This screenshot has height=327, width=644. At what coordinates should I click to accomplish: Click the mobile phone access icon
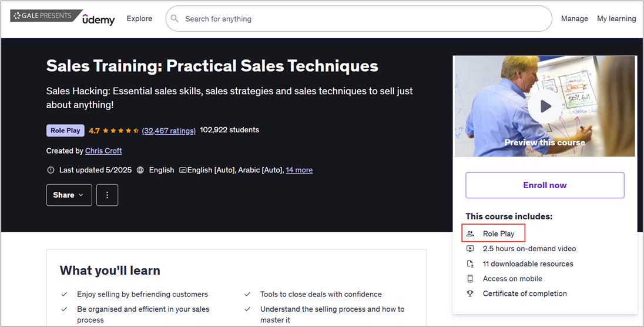[x=470, y=278]
